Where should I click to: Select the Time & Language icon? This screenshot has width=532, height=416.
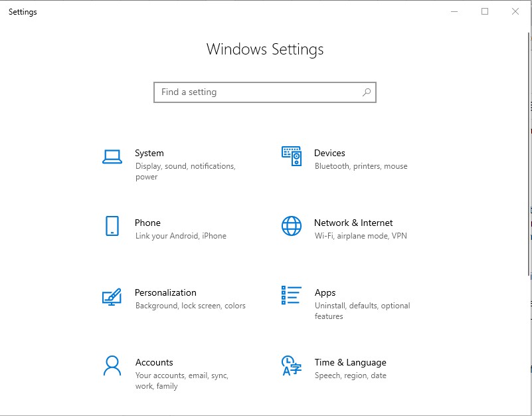[x=292, y=365]
